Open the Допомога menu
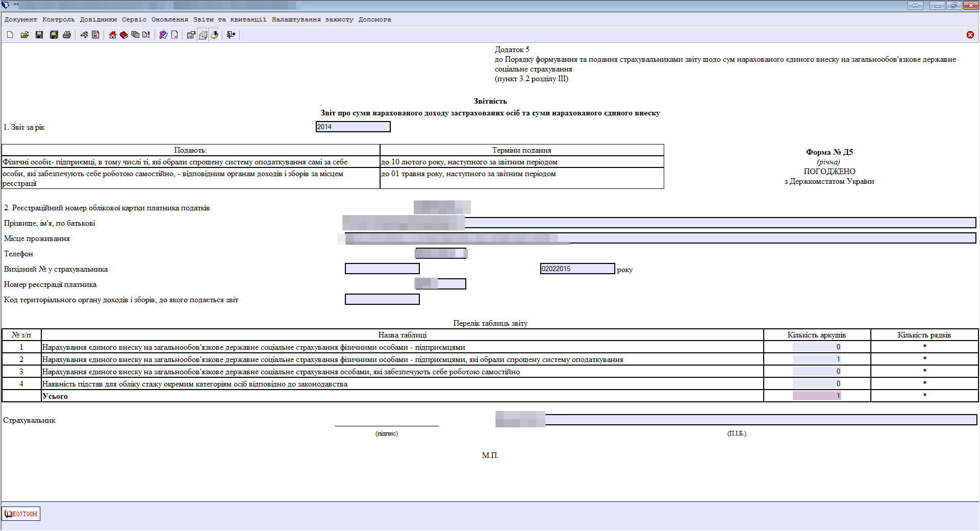 374,19
